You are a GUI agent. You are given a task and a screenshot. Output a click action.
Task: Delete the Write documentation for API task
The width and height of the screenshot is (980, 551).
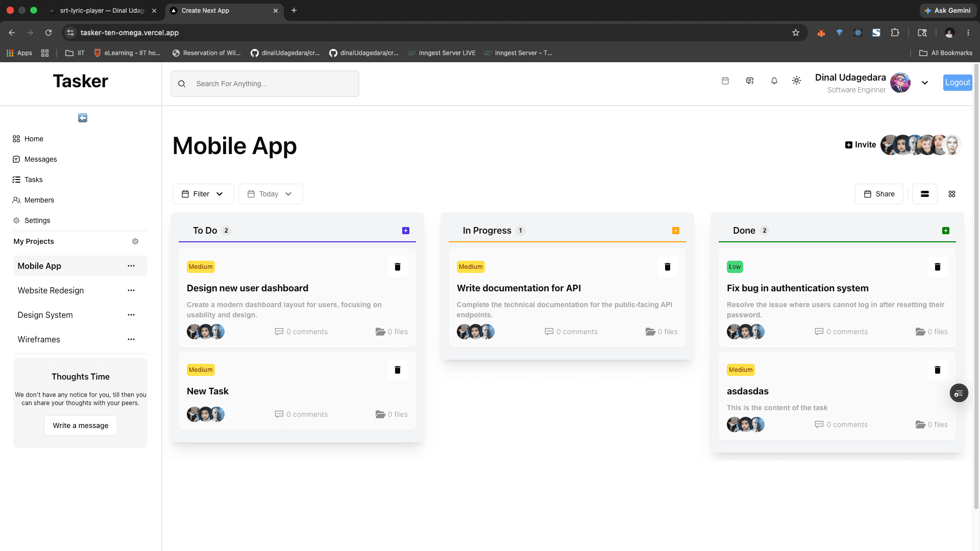tap(668, 267)
